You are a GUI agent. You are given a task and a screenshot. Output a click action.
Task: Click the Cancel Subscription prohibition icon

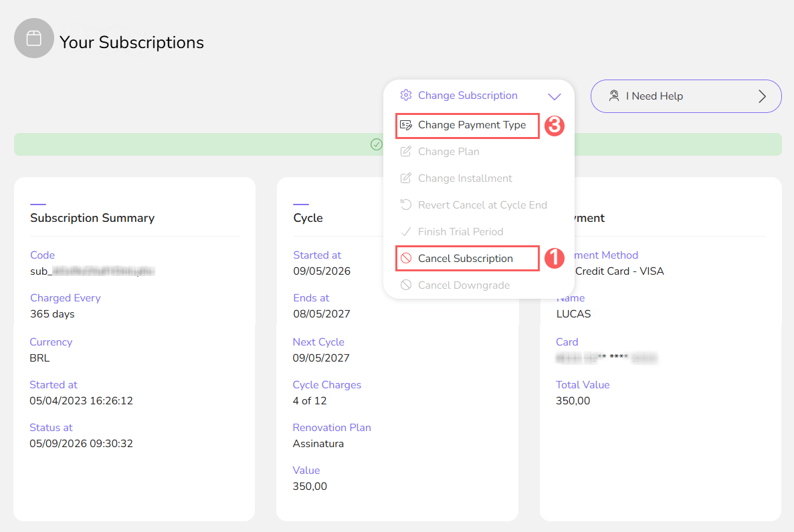406,258
